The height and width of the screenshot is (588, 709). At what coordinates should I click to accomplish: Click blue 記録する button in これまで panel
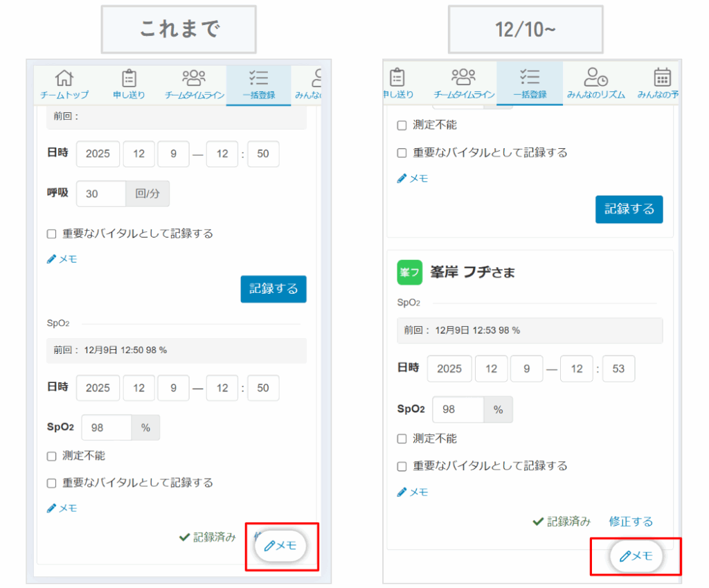pos(273,289)
